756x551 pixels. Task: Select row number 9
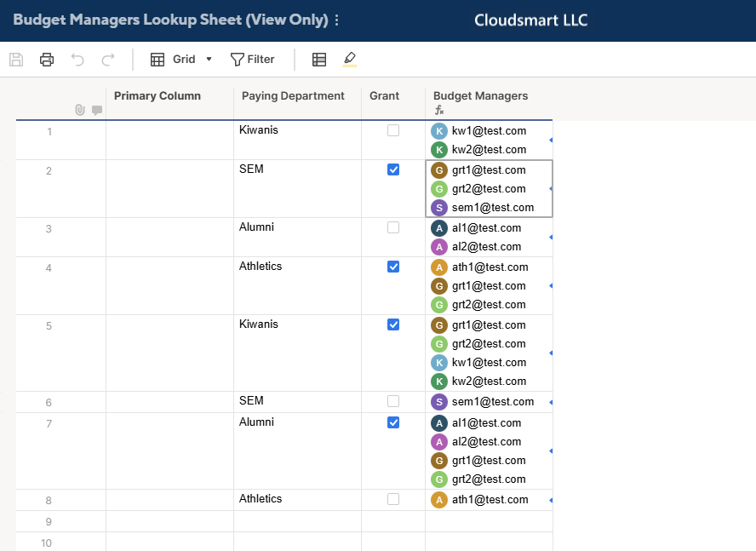(x=49, y=521)
